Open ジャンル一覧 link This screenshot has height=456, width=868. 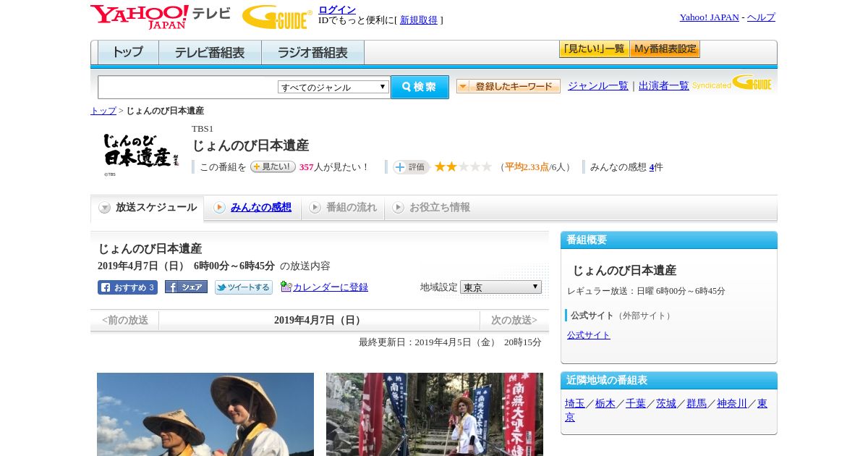point(598,86)
